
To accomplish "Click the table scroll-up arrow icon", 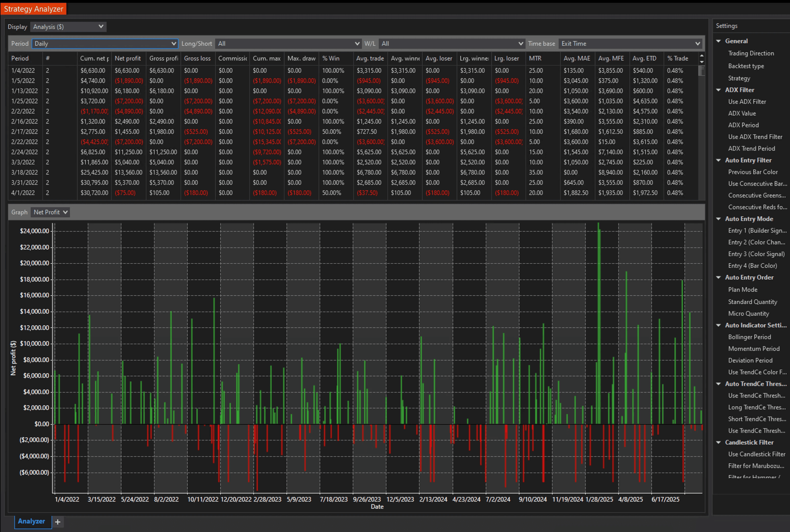I will (701, 55).
